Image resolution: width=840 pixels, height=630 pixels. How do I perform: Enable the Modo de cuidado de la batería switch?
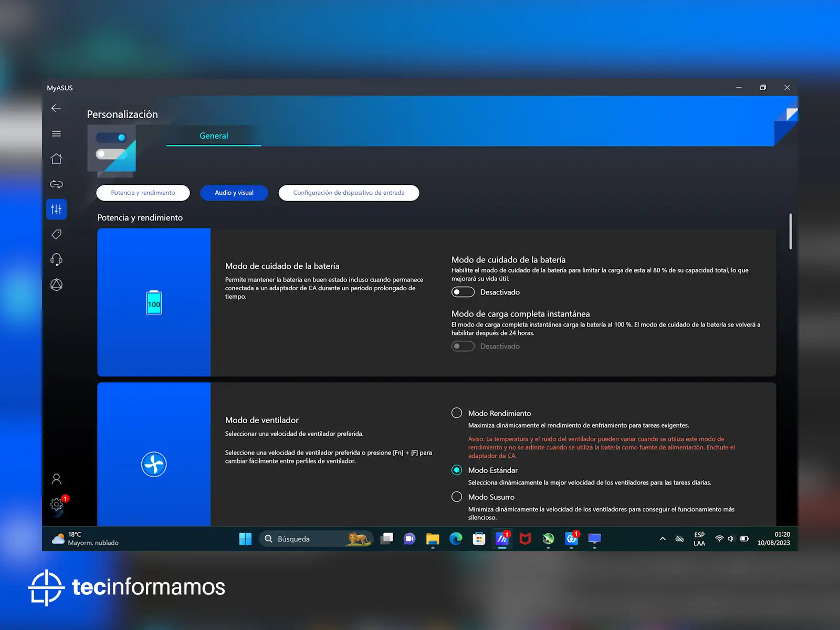pyautogui.click(x=463, y=292)
